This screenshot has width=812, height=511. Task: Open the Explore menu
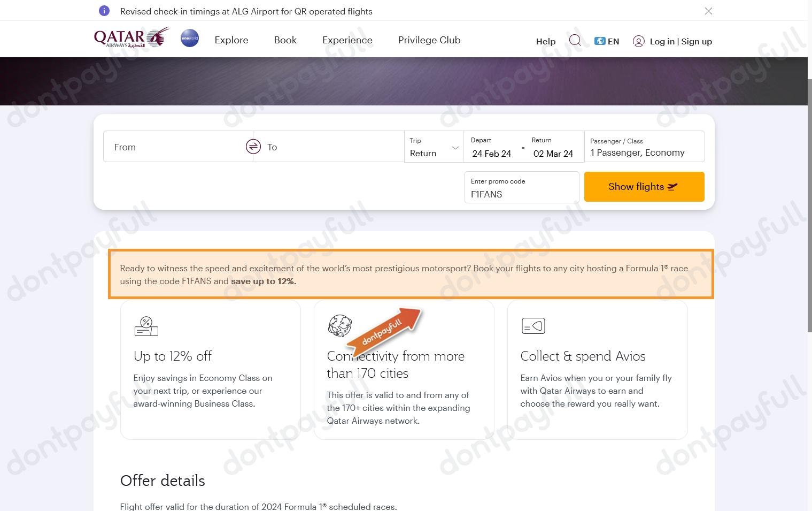(231, 40)
